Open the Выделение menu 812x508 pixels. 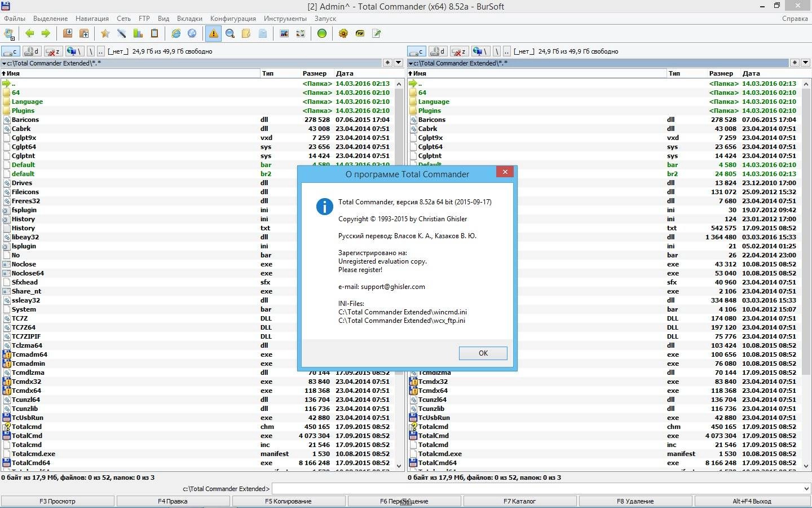[x=50, y=19]
